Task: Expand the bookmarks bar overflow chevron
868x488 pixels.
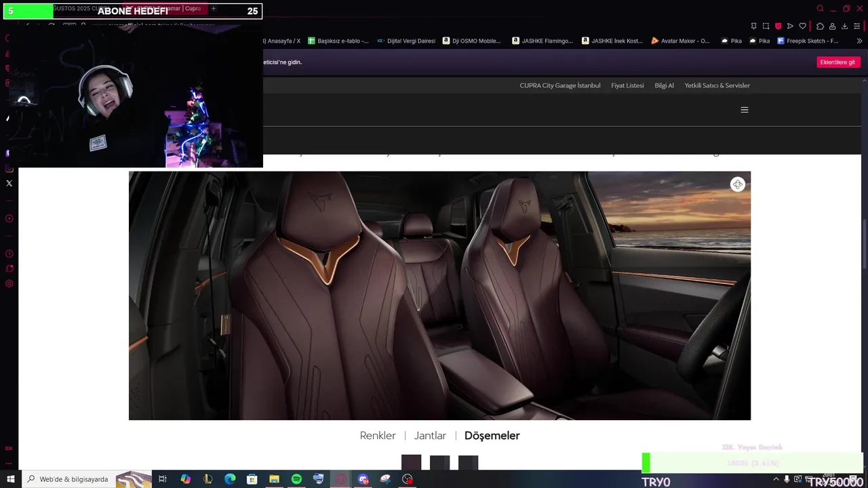Action: (859, 41)
